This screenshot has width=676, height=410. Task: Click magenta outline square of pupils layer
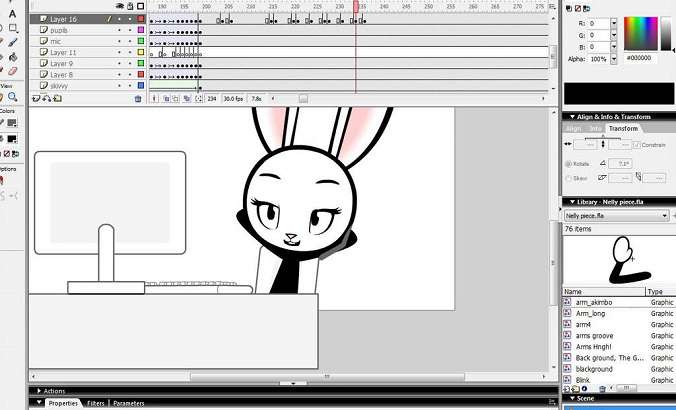pyautogui.click(x=141, y=30)
